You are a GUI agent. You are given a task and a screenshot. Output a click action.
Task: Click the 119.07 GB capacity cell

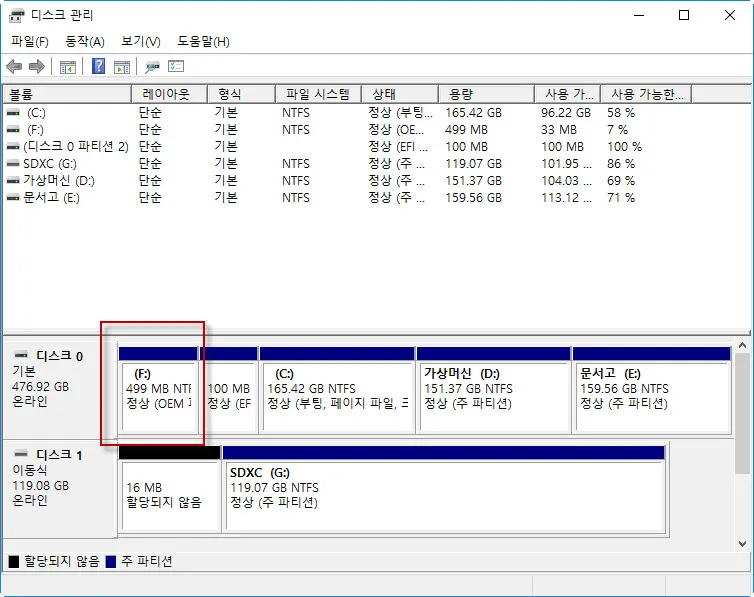coord(473,164)
